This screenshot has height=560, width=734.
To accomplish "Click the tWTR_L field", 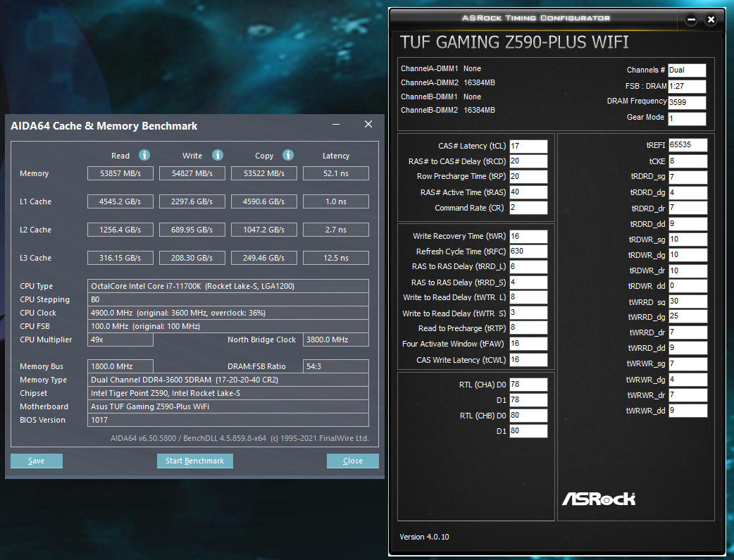I will point(528,297).
